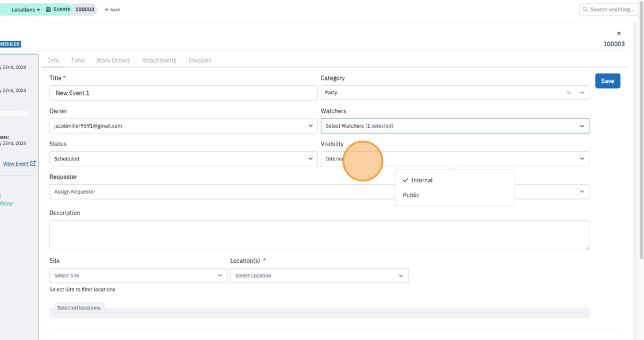Click the external link icon beside View Event
Image resolution: width=644 pixels, height=340 pixels.
[33, 163]
